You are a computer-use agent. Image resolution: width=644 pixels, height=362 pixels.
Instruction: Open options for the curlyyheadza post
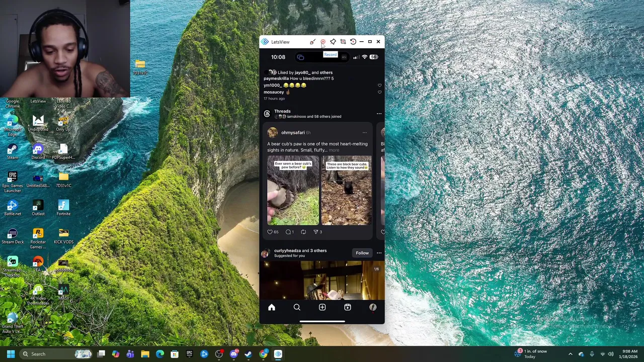click(379, 253)
